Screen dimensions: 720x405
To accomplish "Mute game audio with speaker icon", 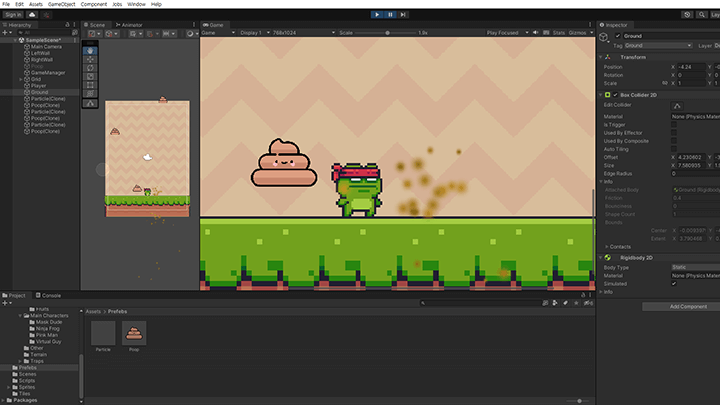I will click(535, 33).
